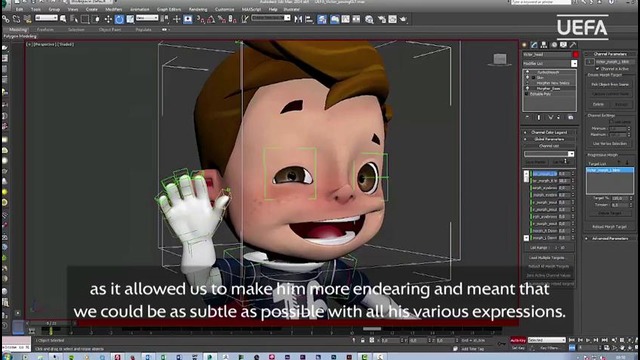Click the time slider handle

click(51, 324)
